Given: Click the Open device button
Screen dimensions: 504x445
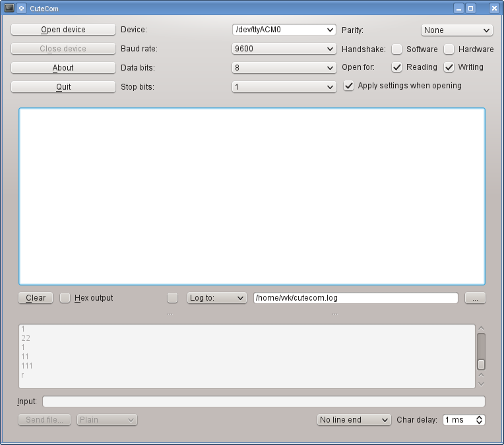Looking at the screenshot, I should [x=63, y=30].
